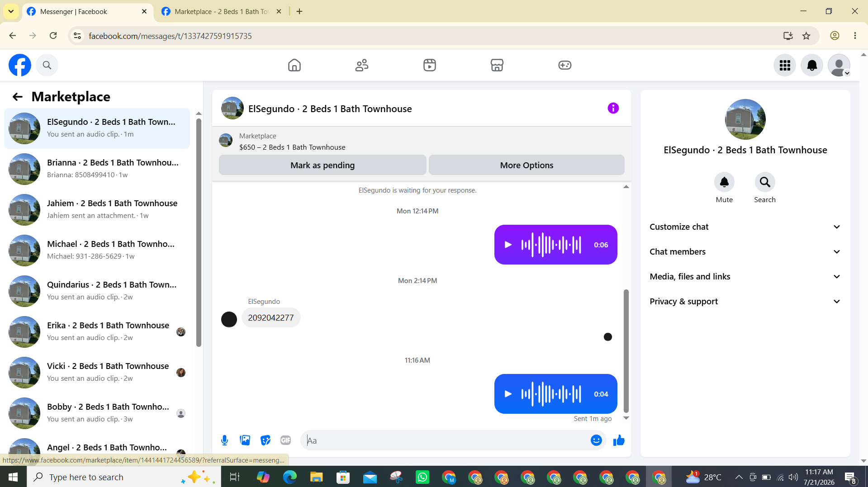
Task: Click the back arrow beside Marketplace heading
Action: pos(17,96)
